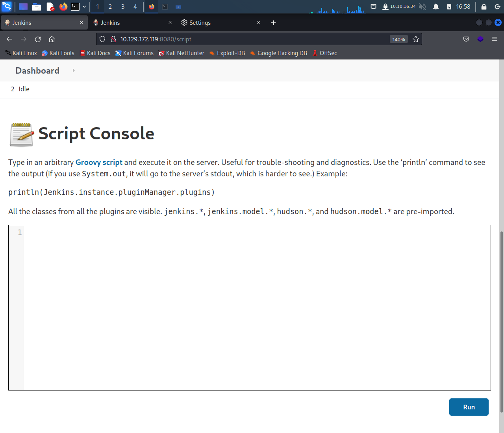The image size is (504, 433).
Task: Expand the terminal launcher dropdown arrow
Action: coord(84,7)
